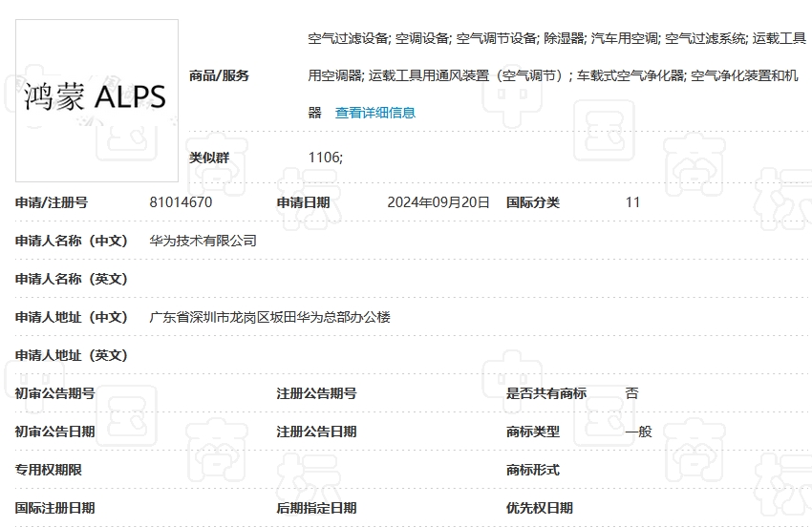Click the 鸿蒙 ALPS trademark image

click(x=96, y=100)
